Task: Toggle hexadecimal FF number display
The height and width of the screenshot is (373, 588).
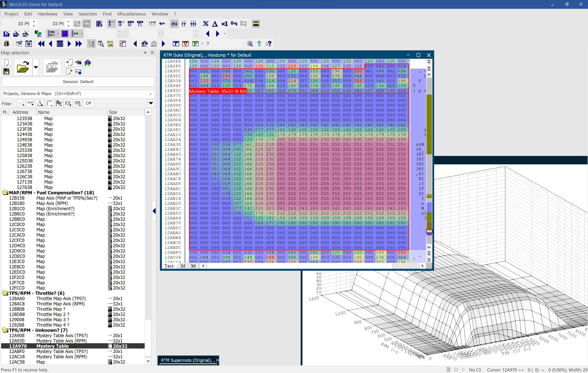Action: [x=184, y=24]
